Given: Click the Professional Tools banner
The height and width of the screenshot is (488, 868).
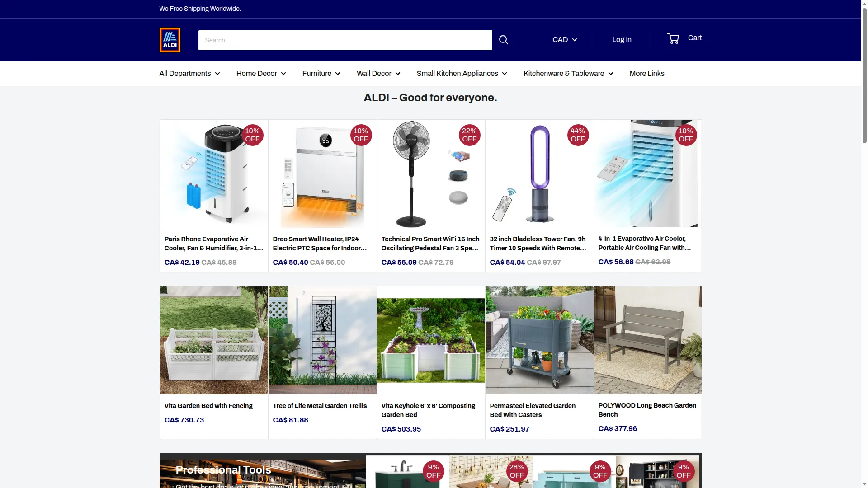Looking at the screenshot, I should (x=262, y=471).
